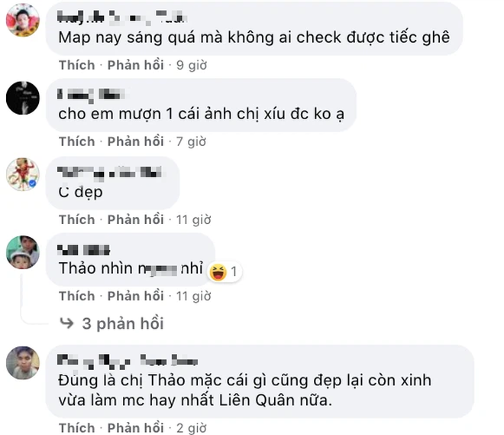Click laughing reaction emoji on Thảo comment
The image size is (504, 435).
pyautogui.click(x=218, y=272)
